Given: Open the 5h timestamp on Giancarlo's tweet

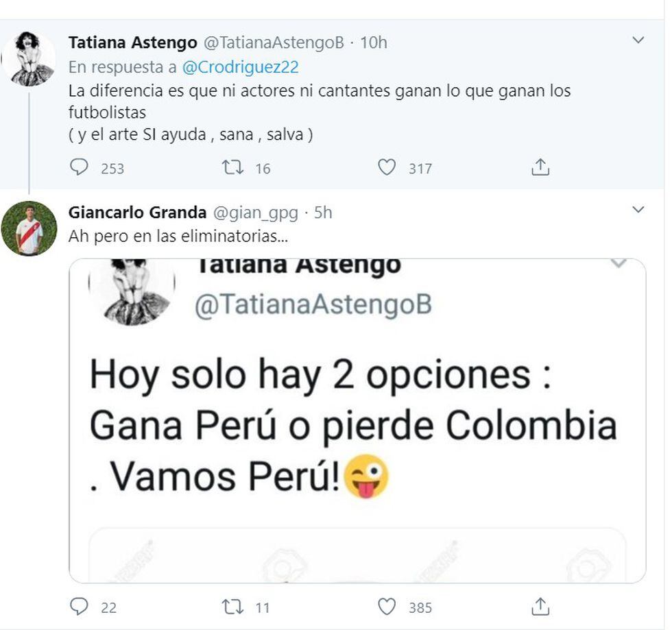Looking at the screenshot, I should (x=322, y=213).
